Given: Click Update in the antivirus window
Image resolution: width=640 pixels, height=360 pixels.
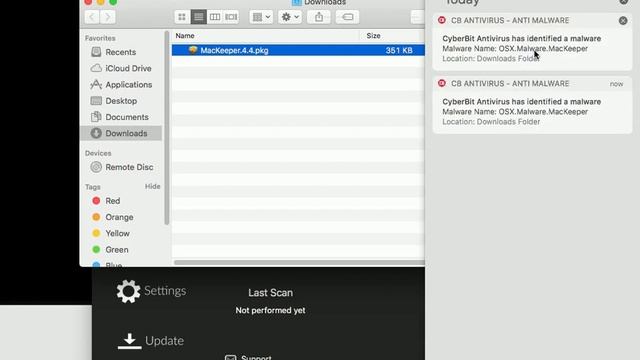Looking at the screenshot, I should [151, 341].
